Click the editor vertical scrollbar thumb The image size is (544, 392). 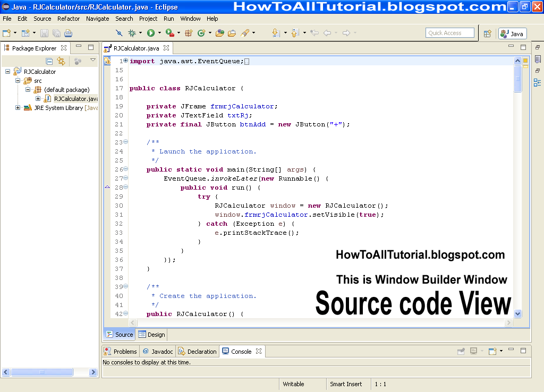pyautogui.click(x=517, y=79)
